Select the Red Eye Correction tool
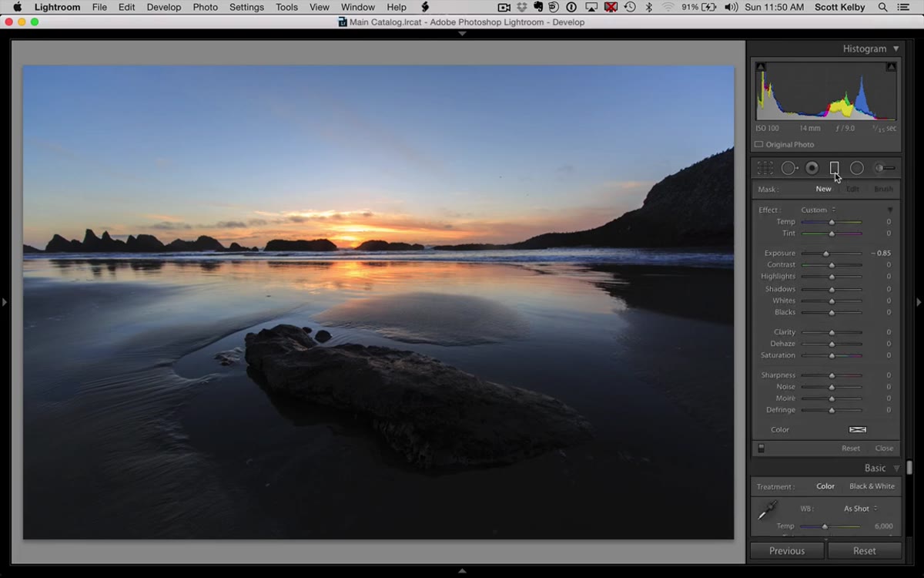This screenshot has height=578, width=924. click(812, 168)
